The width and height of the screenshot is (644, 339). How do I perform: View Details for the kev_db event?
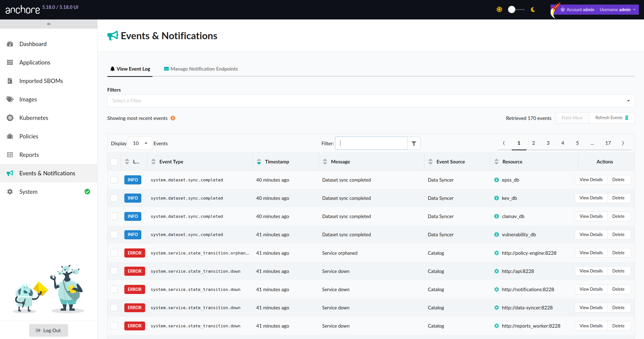coord(591,198)
